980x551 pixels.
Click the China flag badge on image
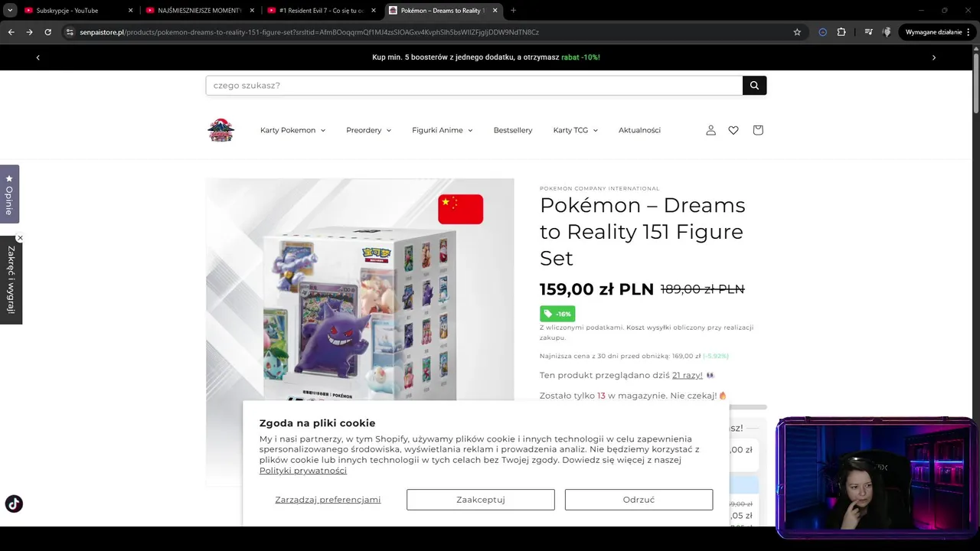click(460, 209)
